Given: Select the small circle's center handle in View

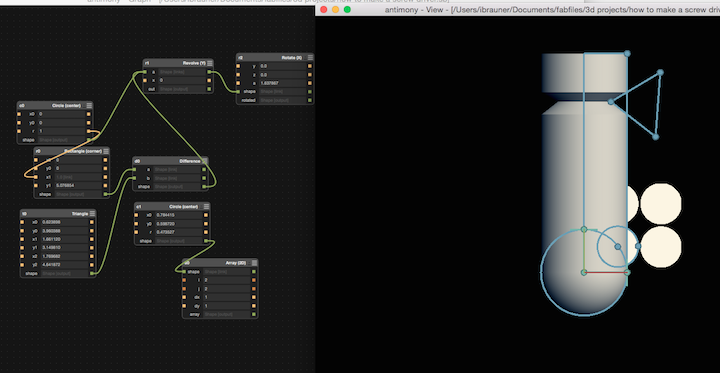Looking at the screenshot, I should (618, 247).
